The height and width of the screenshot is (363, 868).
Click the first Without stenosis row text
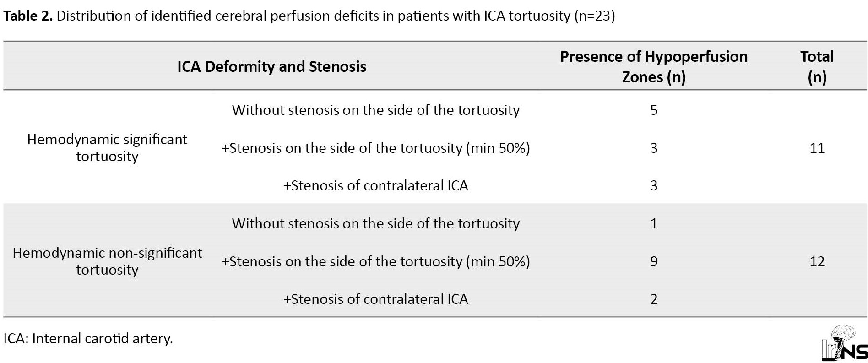click(x=376, y=110)
